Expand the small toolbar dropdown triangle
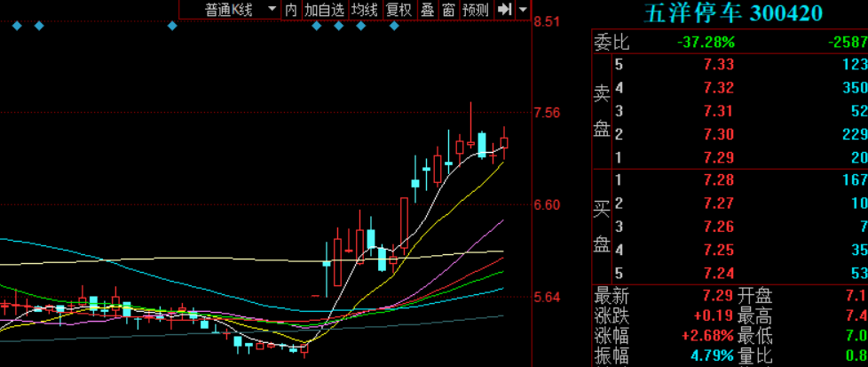This screenshot has width=868, height=367. tap(523, 10)
